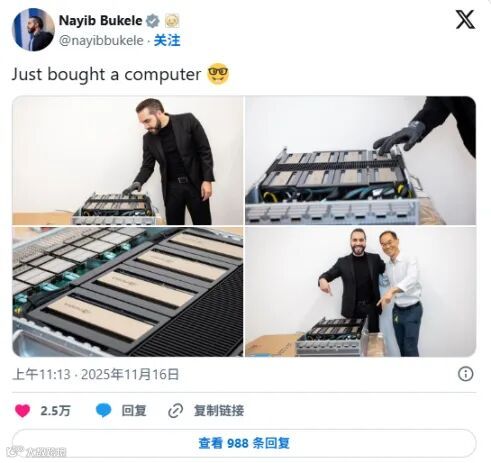Viewport: 491px width, 463px height.
Task: Click the 2.5万 like count
Action: [55, 411]
